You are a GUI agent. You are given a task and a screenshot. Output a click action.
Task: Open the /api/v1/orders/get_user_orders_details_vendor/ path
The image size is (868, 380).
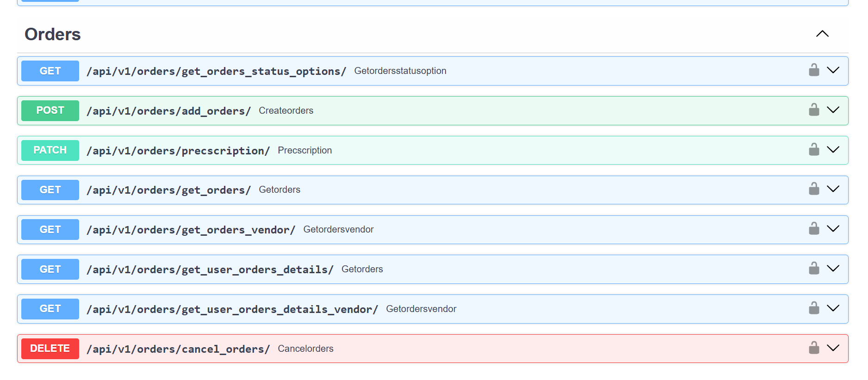[232, 309]
